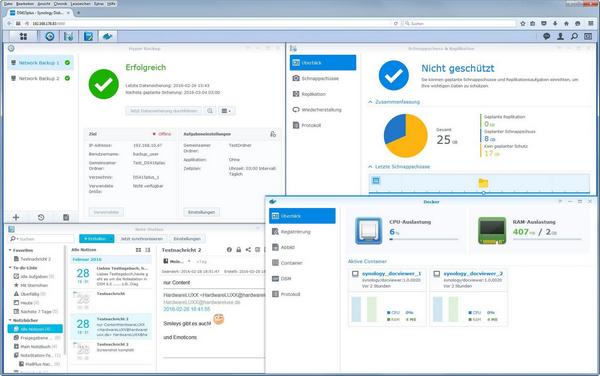600x376 pixels.
Task: Click the share icon of Testnachricht 2
Action: [x=248, y=250]
